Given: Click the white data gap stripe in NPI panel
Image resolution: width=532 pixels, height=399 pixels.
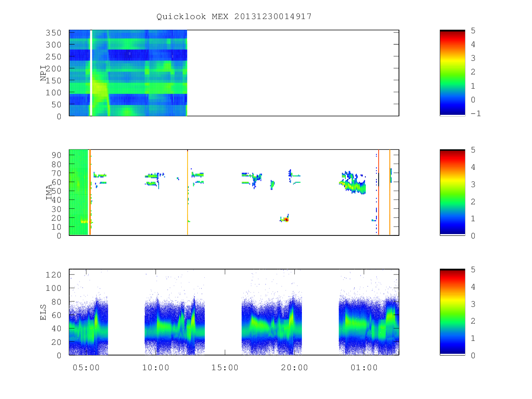Looking at the screenshot, I should (x=91, y=73).
